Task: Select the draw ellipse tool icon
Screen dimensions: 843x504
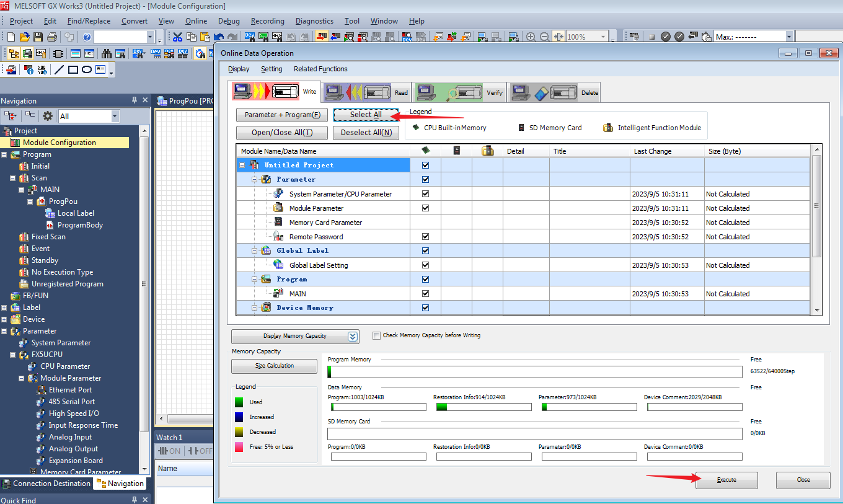Action: pos(87,69)
